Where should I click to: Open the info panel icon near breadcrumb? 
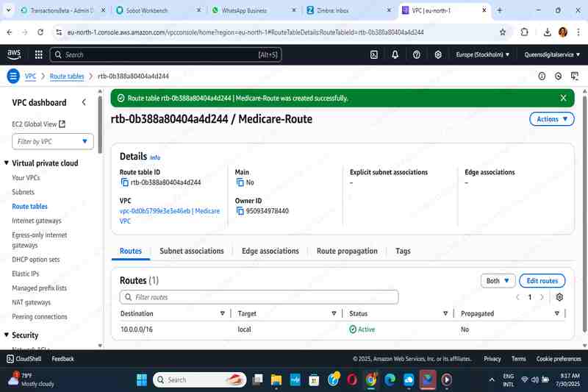[x=542, y=76]
